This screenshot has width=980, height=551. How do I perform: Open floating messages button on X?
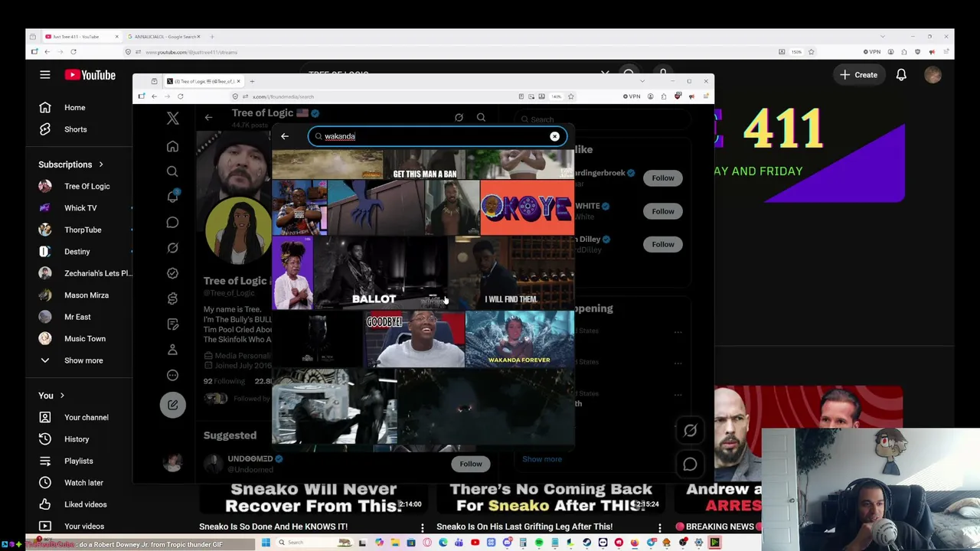click(690, 464)
